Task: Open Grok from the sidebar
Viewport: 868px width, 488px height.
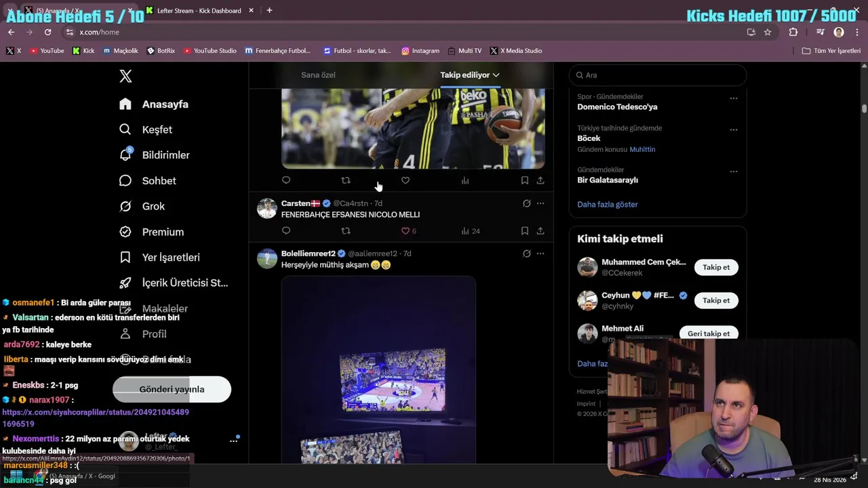Action: click(x=142, y=206)
